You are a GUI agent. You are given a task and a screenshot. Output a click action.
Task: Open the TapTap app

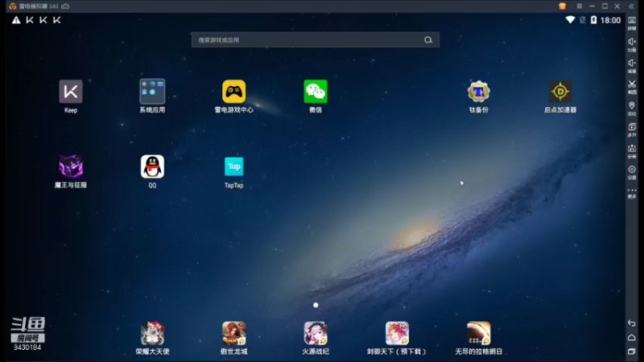(233, 167)
